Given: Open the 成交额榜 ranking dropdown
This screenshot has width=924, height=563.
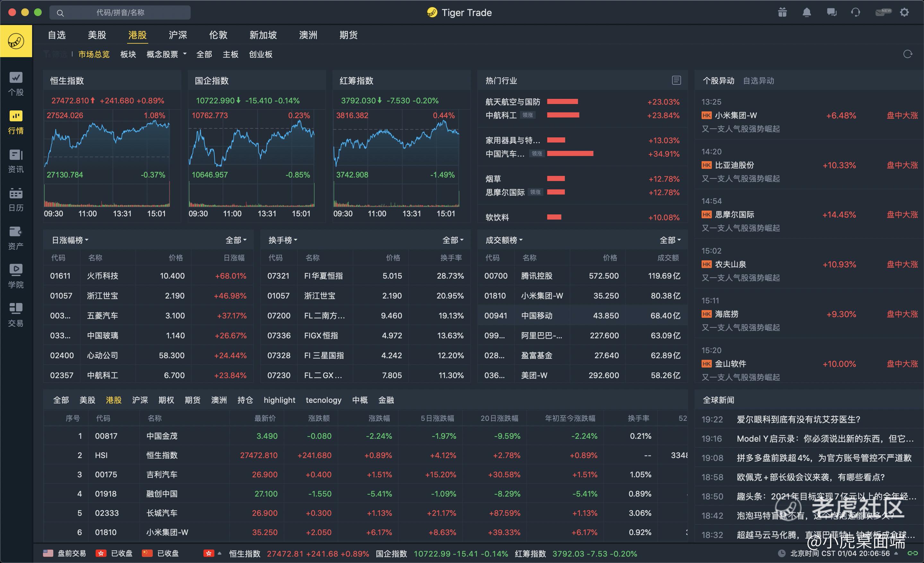Looking at the screenshot, I should pyautogui.click(x=504, y=240).
